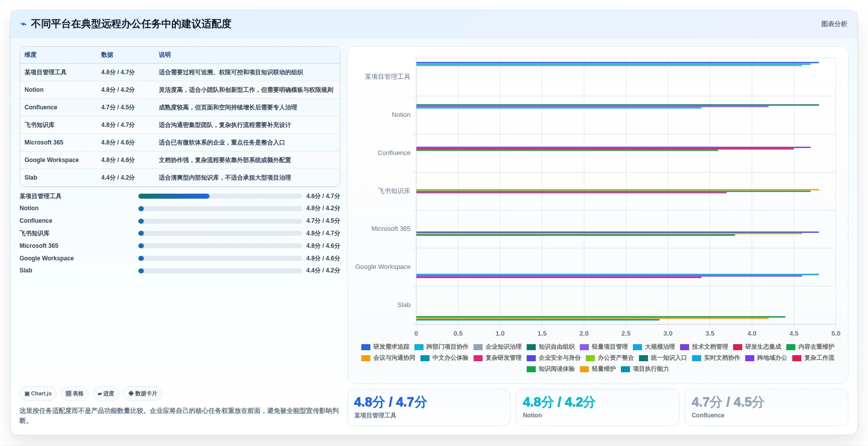This screenshot has width=868, height=446.
Task: Toggle the 内容去重维护 legend series
Action: point(810,347)
